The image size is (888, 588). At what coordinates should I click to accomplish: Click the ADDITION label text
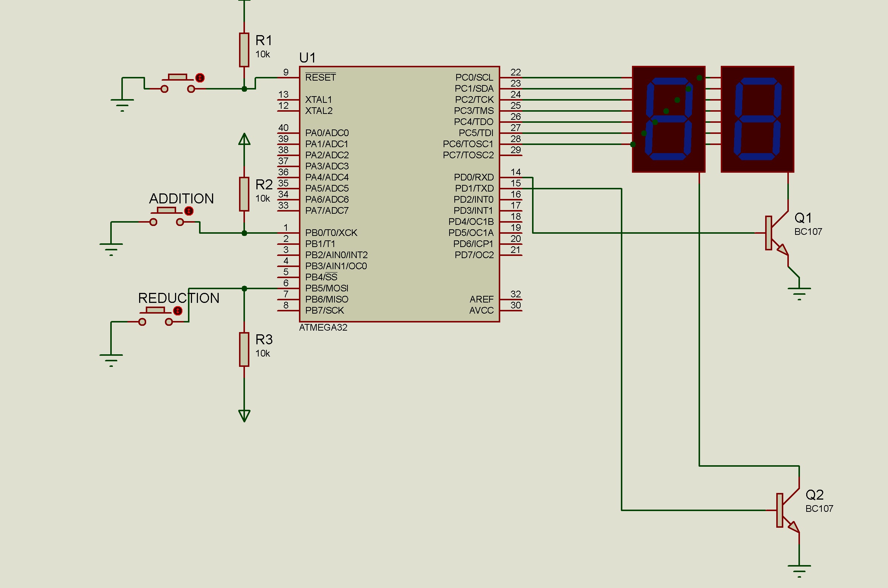tap(182, 198)
